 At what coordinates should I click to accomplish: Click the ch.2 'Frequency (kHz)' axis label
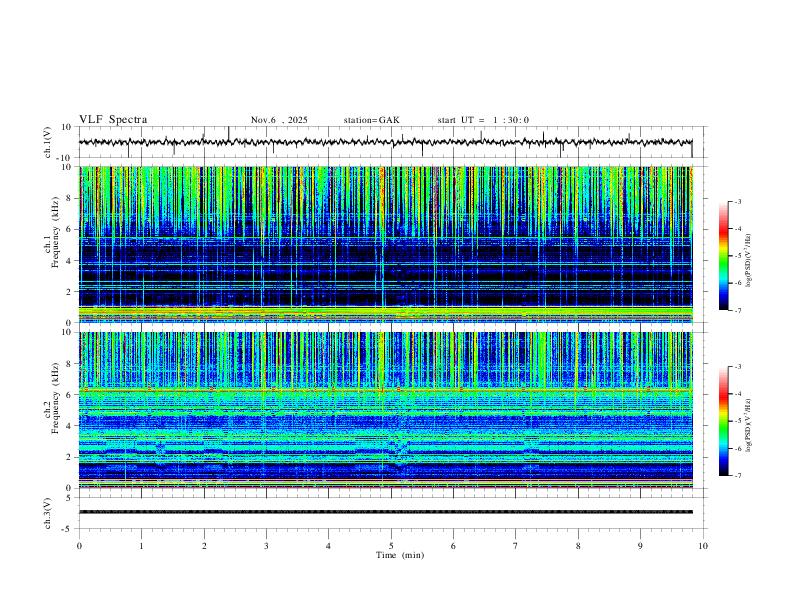[x=55, y=398]
